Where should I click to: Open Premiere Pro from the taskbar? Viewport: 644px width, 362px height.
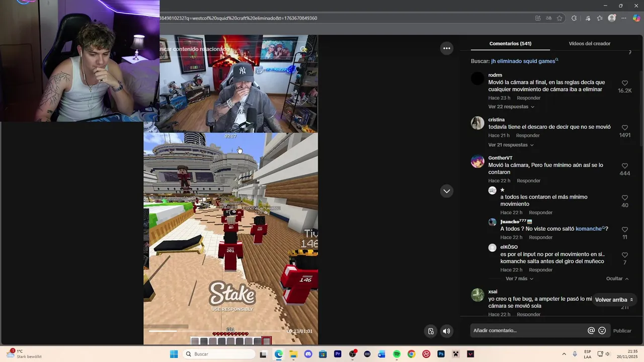pos(338,354)
